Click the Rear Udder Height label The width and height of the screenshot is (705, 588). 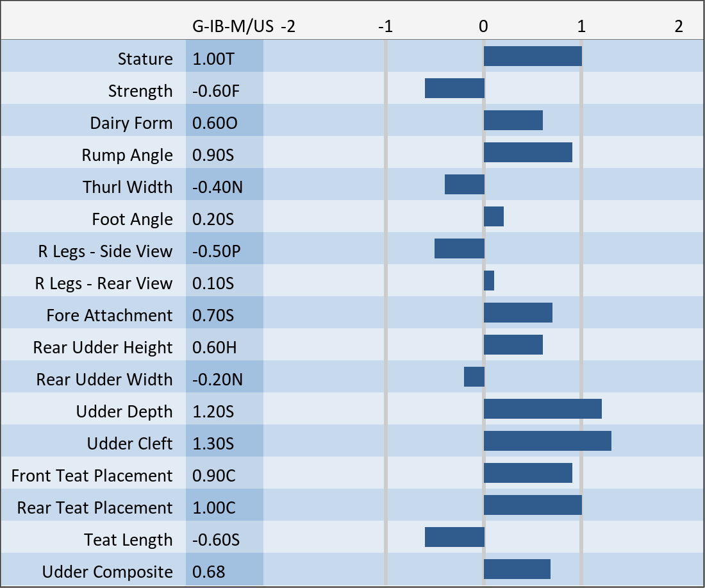pyautogui.click(x=103, y=348)
